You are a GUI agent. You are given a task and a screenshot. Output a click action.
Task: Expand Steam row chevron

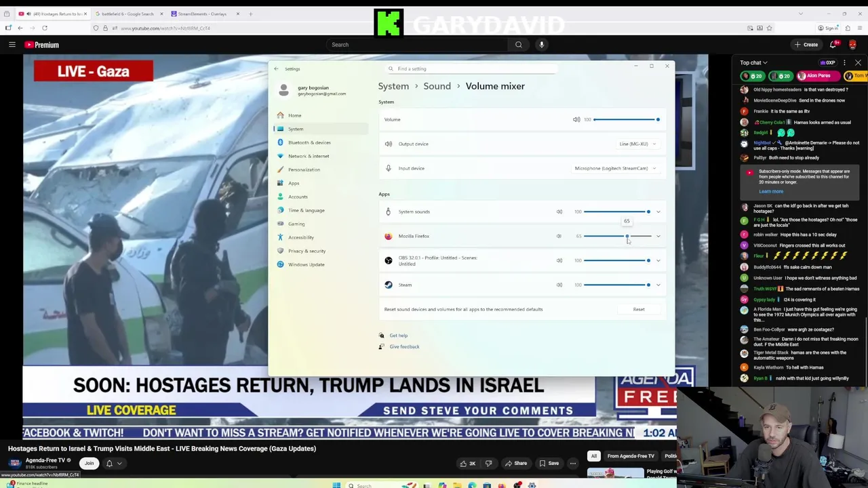click(x=658, y=285)
